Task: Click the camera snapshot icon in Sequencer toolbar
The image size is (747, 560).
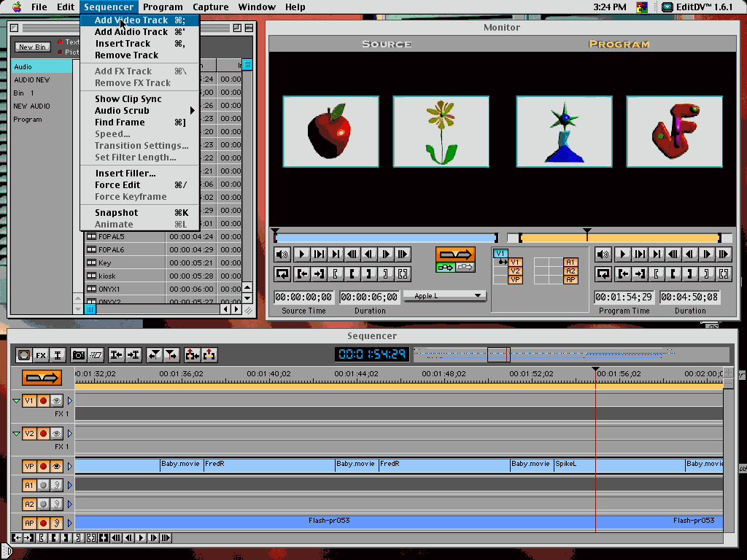Action: [79, 355]
